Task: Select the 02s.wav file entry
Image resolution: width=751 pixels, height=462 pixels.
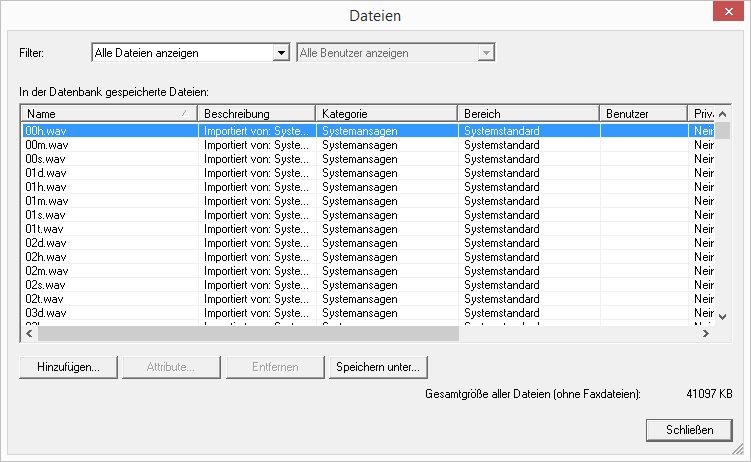Action: click(x=45, y=285)
